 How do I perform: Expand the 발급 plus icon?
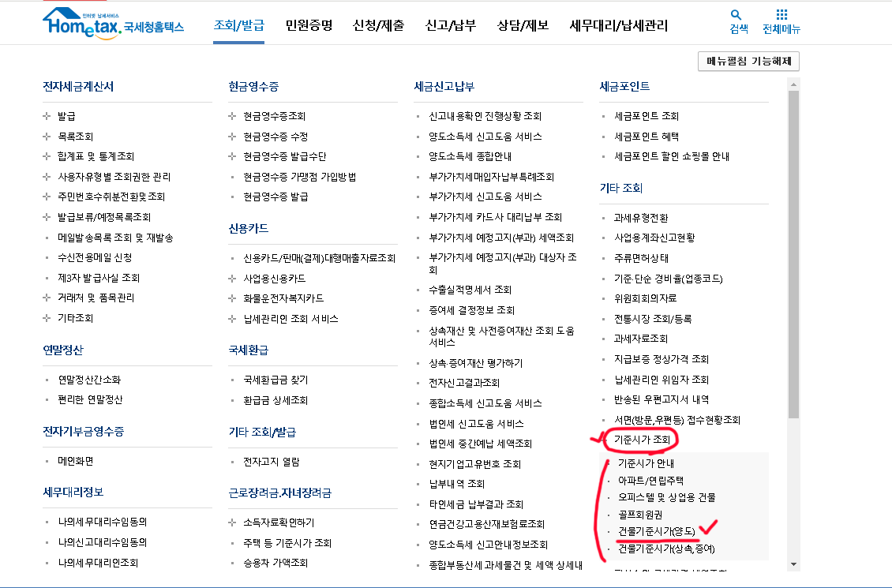pyautogui.click(x=47, y=116)
